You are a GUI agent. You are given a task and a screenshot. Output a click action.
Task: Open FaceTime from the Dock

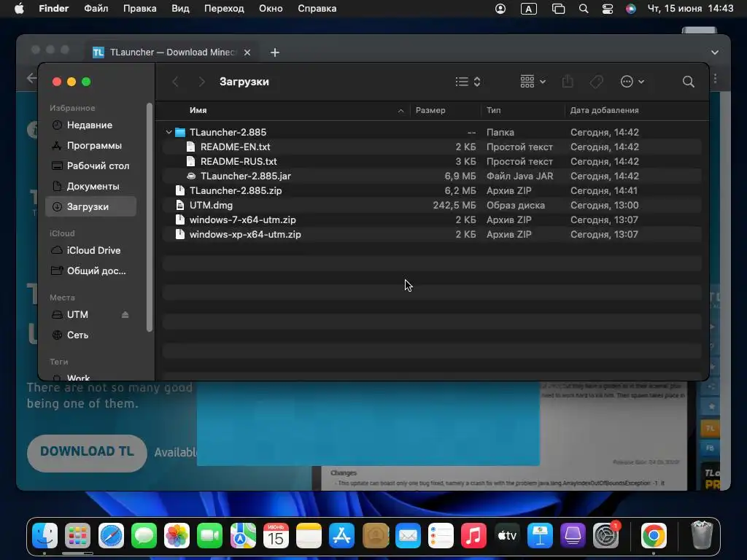(x=209, y=535)
